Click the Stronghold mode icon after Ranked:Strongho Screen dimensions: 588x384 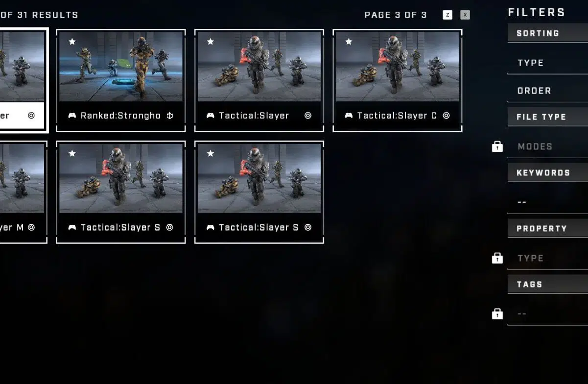[170, 116]
